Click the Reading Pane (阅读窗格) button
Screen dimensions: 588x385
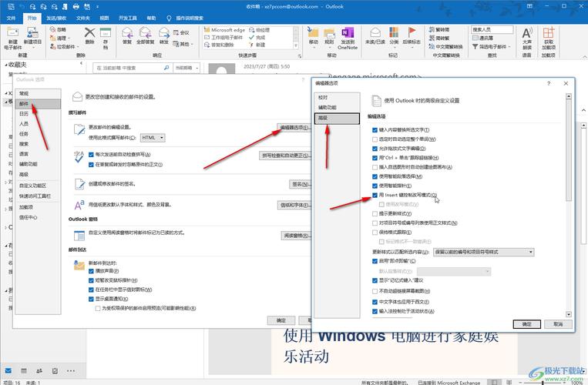tap(296, 236)
